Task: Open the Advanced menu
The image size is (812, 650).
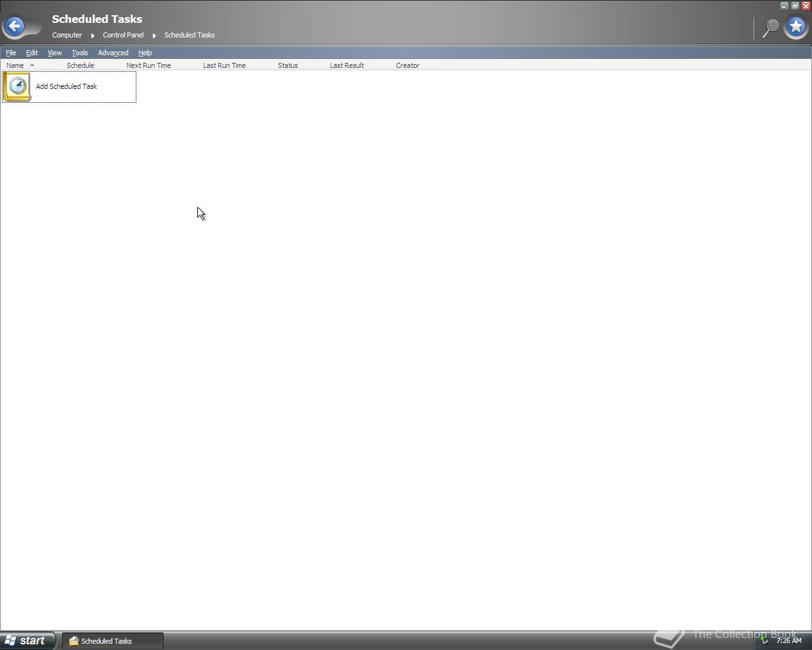Action: (113, 53)
